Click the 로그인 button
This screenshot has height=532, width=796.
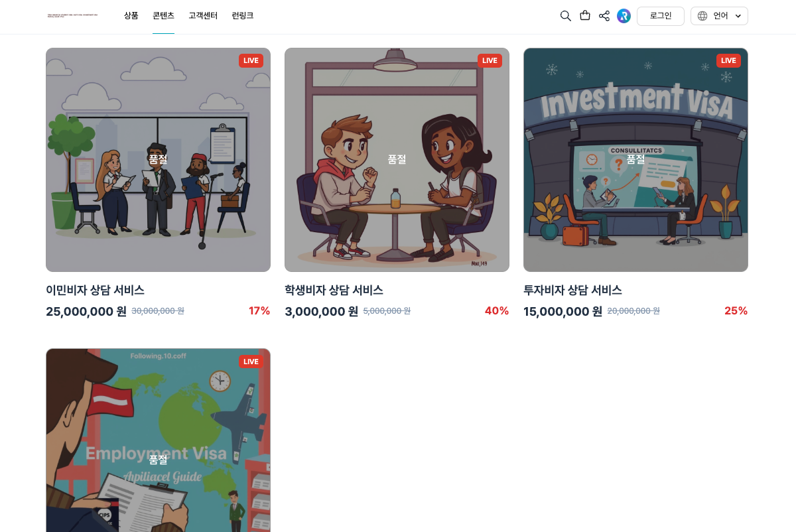point(661,16)
